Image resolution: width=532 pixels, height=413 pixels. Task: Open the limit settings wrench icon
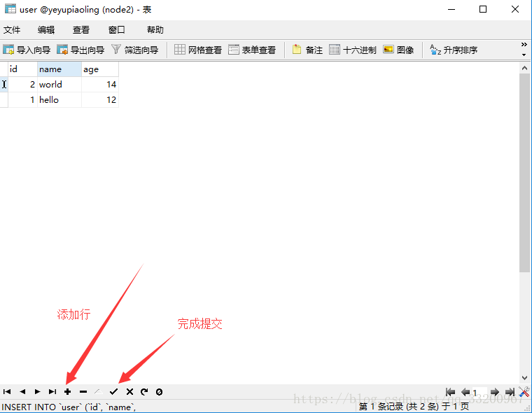click(524, 392)
